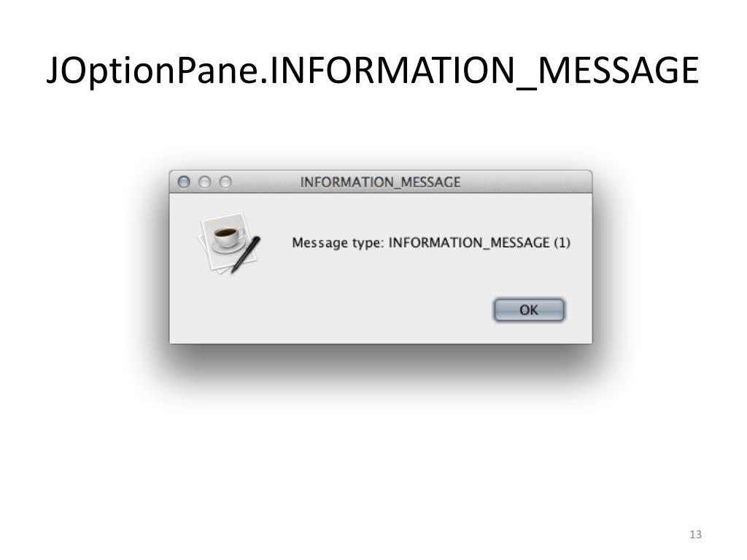
Task: Click INFORMATION_MESSAGE word inside the dialog message
Action: tap(469, 243)
